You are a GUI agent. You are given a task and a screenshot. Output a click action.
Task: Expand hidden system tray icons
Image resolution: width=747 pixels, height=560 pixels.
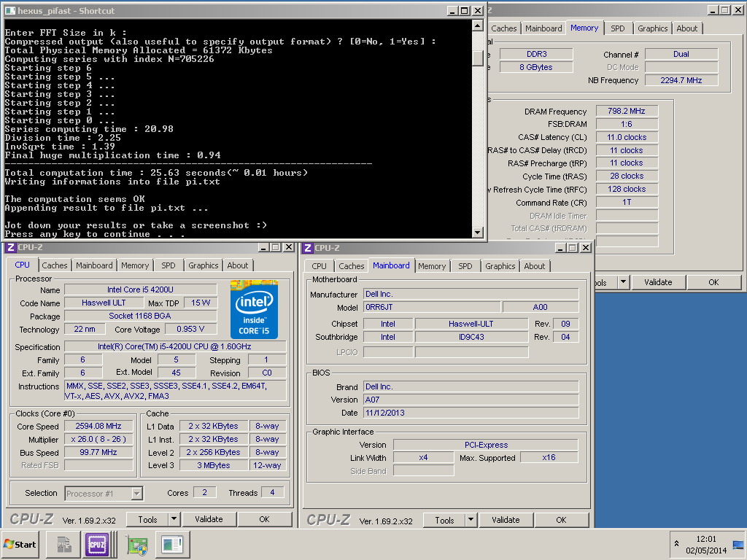click(676, 543)
